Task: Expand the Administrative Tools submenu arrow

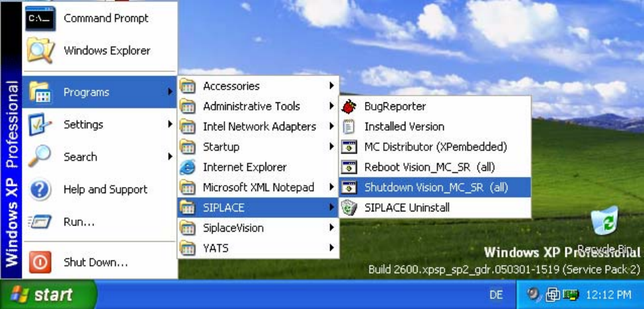Action: pyautogui.click(x=331, y=106)
